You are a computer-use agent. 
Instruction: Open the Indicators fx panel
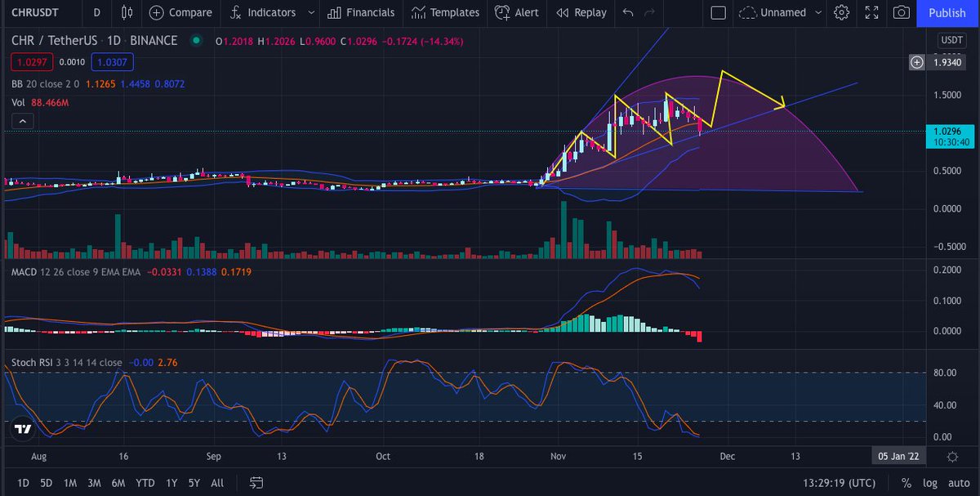click(262, 12)
